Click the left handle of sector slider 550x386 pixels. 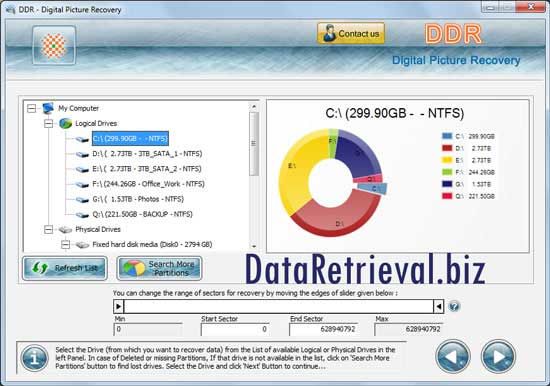[119, 306]
